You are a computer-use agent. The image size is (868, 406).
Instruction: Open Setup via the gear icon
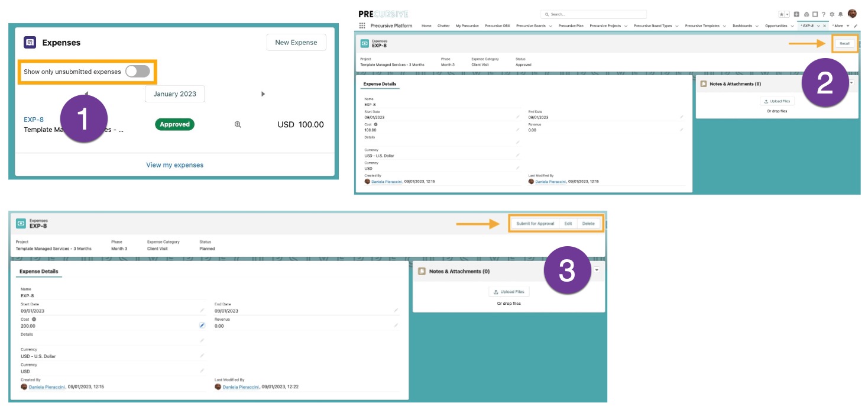tap(833, 14)
